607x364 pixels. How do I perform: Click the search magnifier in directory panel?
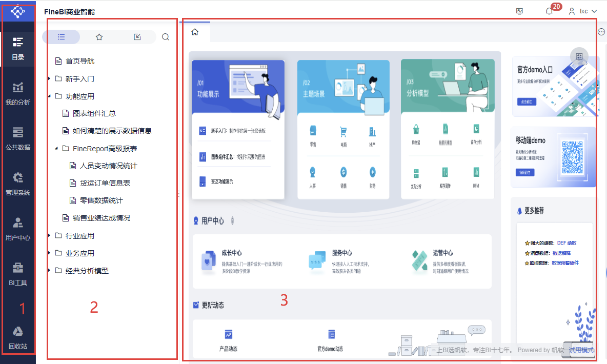click(165, 37)
